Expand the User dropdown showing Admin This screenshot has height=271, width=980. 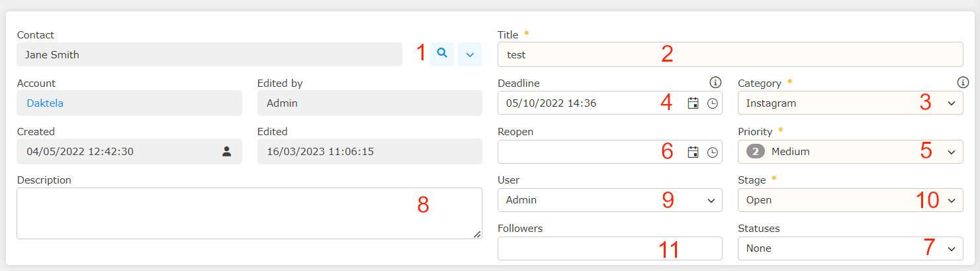click(x=609, y=200)
